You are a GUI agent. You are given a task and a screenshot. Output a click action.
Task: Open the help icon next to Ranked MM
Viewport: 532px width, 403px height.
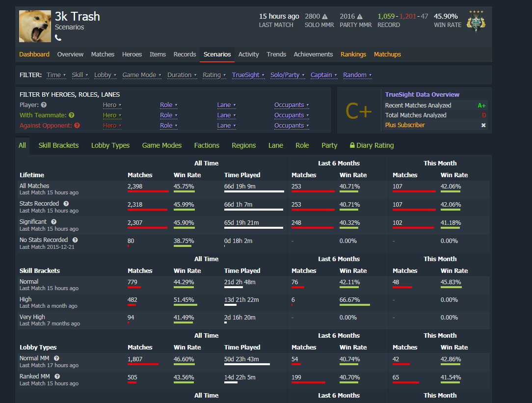[57, 376]
